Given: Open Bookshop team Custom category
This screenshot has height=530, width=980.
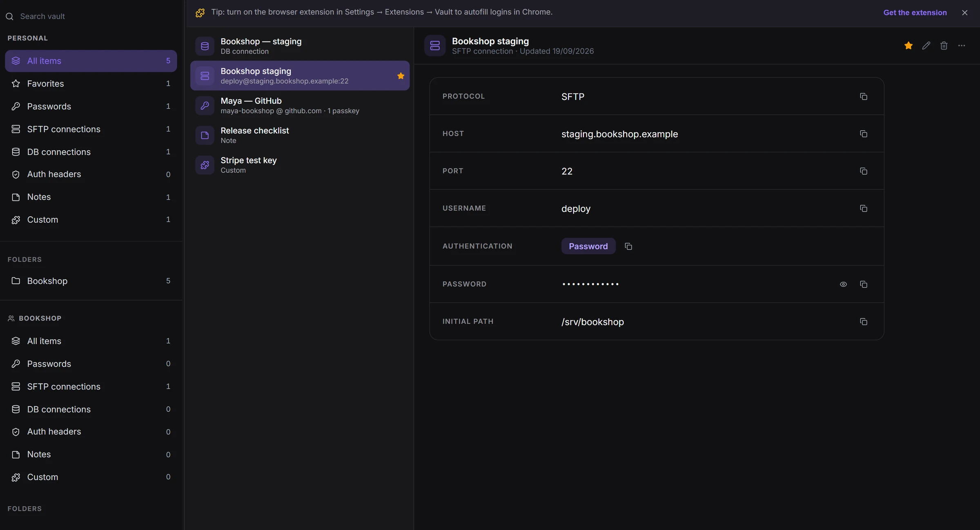Looking at the screenshot, I should pos(91,477).
